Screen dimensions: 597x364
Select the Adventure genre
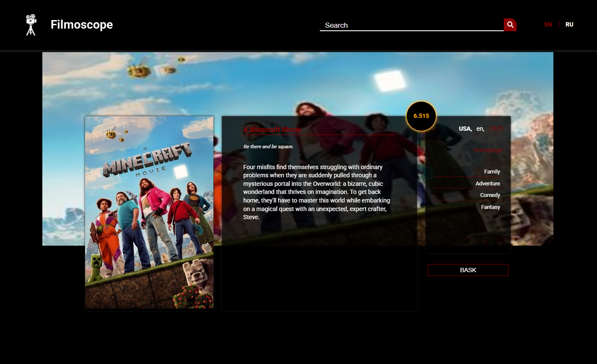pos(488,183)
